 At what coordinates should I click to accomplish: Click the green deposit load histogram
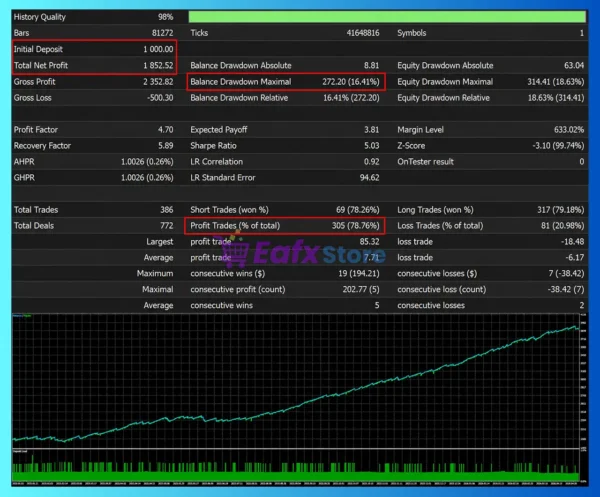[x=295, y=470]
